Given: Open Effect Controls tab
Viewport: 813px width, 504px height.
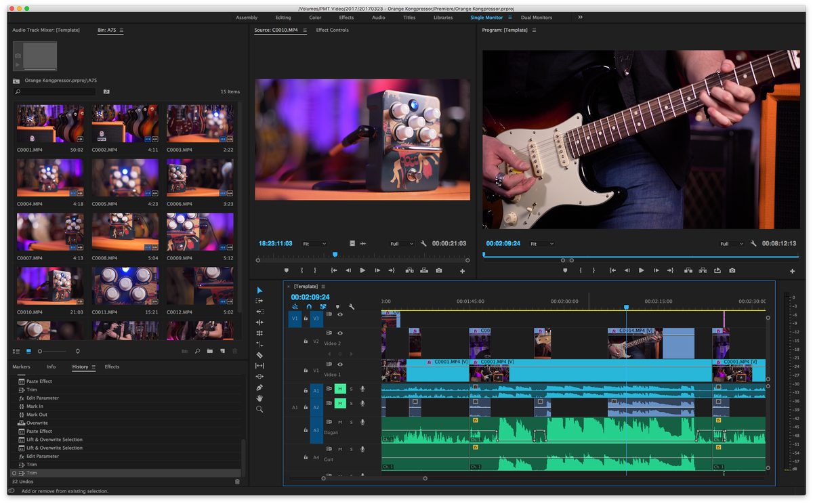Looking at the screenshot, I should click(x=333, y=30).
